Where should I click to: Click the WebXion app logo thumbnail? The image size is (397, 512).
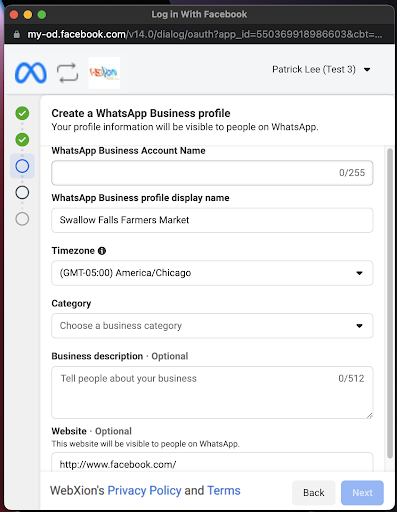click(x=104, y=73)
